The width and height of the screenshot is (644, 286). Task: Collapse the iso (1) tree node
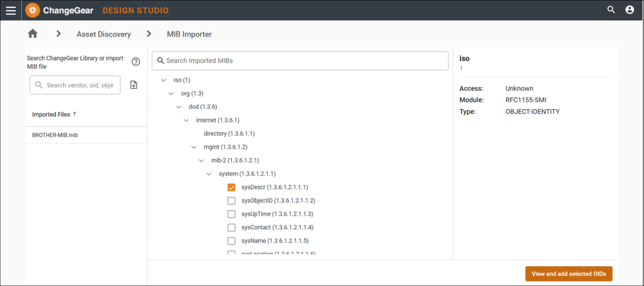pos(164,81)
